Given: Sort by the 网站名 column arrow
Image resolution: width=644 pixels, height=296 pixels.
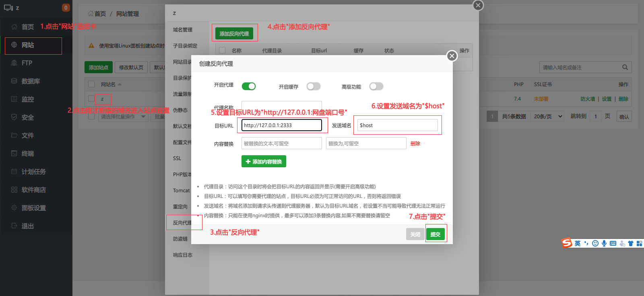Looking at the screenshot, I should click(x=120, y=84).
